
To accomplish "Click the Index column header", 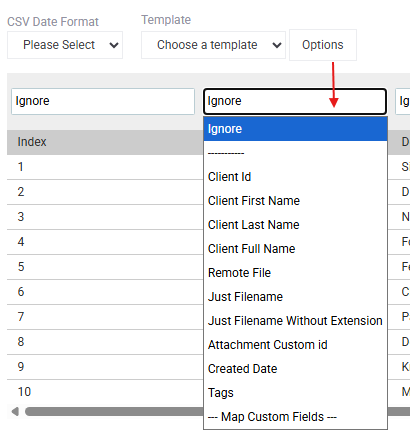I will click(32, 142).
